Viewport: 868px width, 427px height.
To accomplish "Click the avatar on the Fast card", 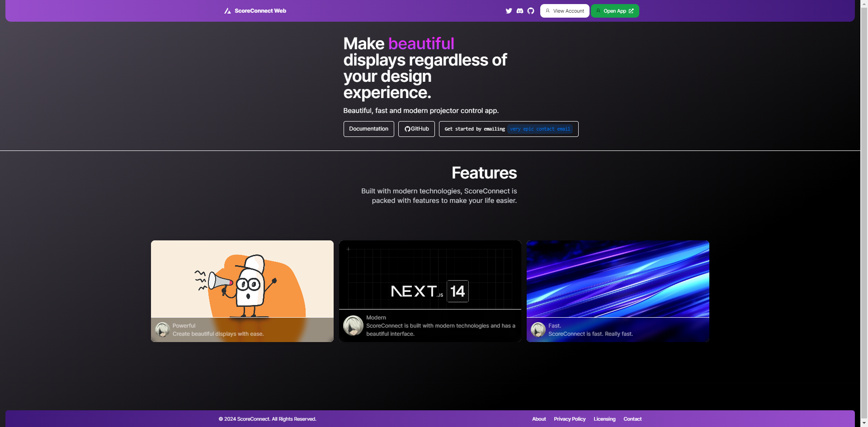I will click(538, 330).
